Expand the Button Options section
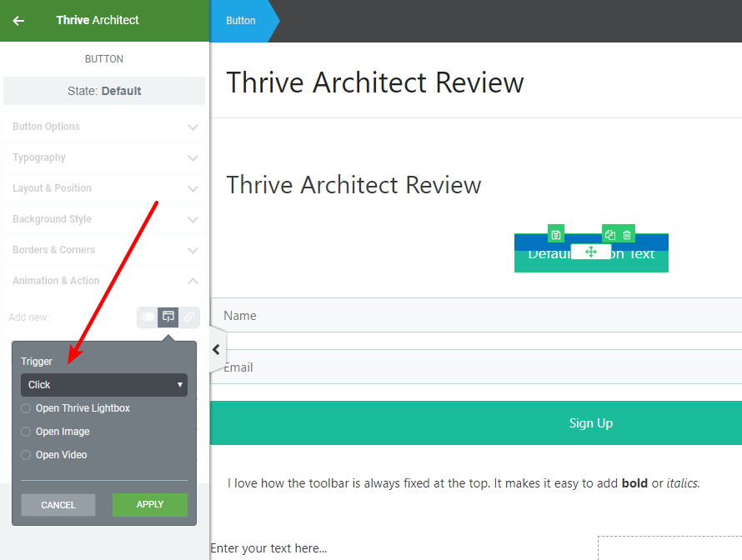 (104, 127)
